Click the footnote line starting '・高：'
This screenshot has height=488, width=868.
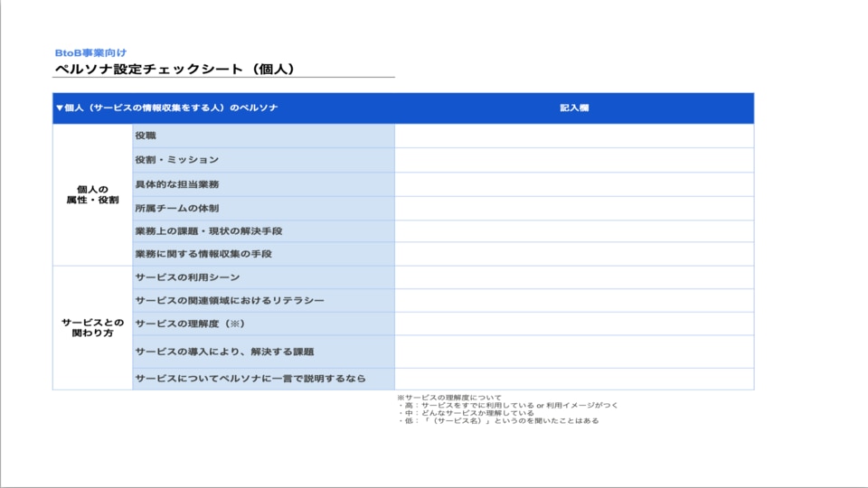[507, 405]
